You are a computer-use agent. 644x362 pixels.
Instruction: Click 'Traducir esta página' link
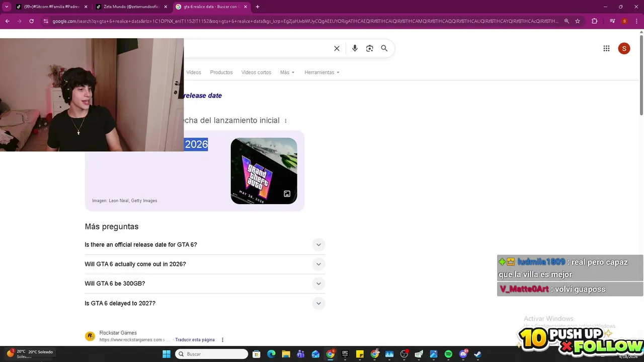click(195, 340)
